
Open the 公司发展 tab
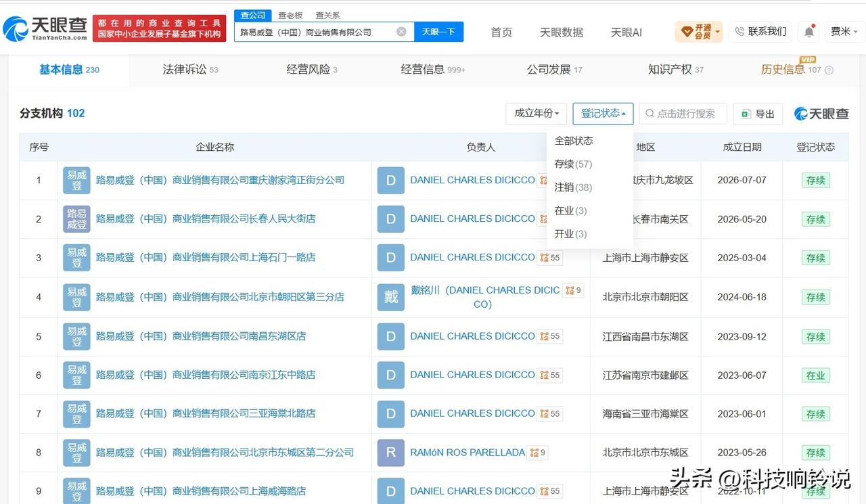[x=555, y=70]
